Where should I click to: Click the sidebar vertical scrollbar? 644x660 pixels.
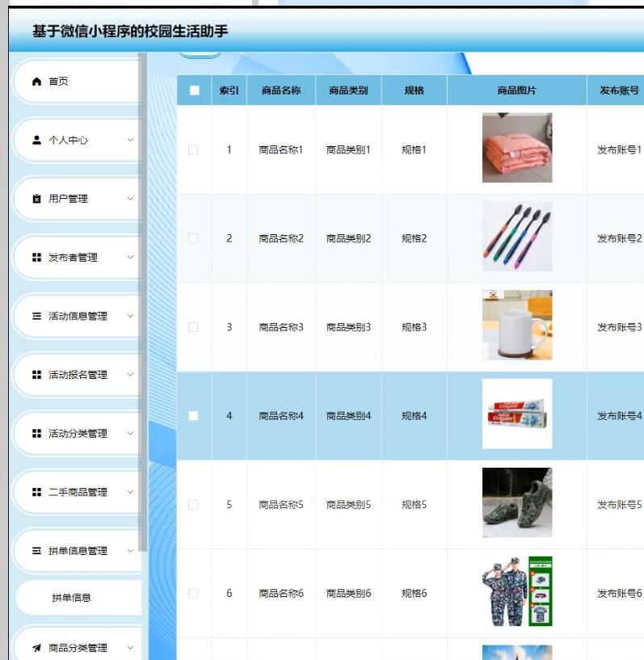[x=143, y=302]
